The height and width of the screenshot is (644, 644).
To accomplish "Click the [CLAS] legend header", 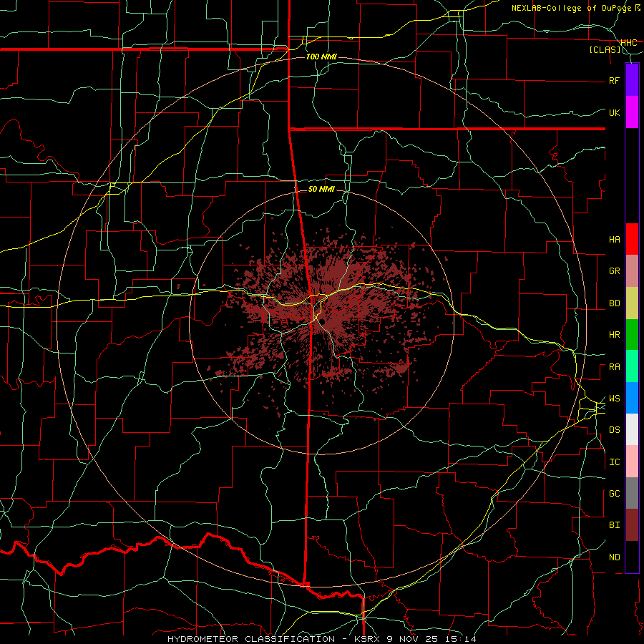I will (x=605, y=50).
